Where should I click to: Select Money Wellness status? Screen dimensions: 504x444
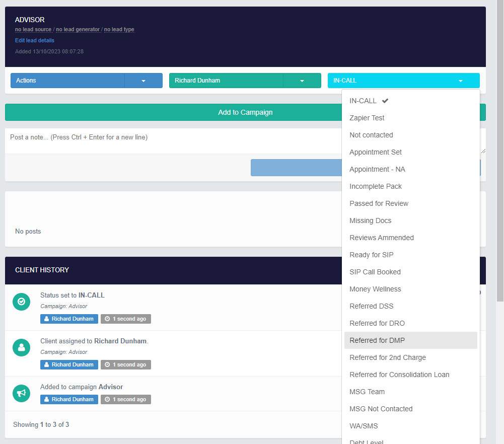410,289
